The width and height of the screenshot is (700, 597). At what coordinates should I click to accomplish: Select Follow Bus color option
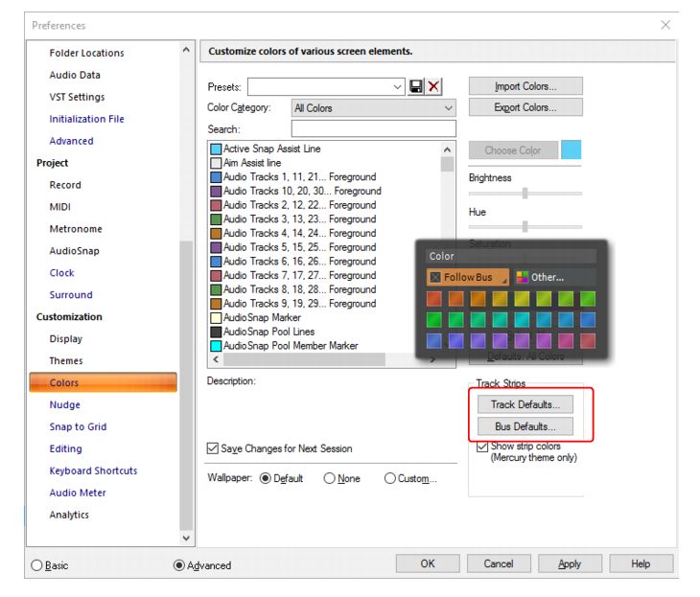point(467,277)
